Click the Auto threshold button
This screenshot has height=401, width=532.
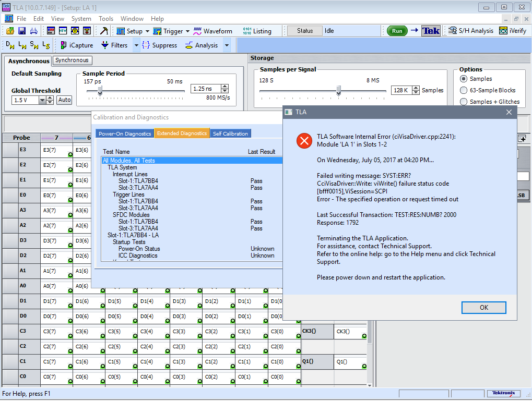point(64,100)
